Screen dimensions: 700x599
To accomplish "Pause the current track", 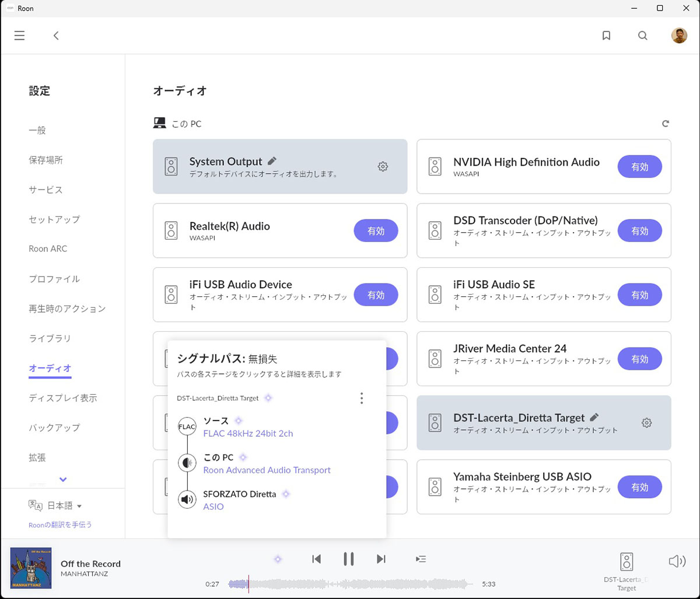I will (x=349, y=559).
